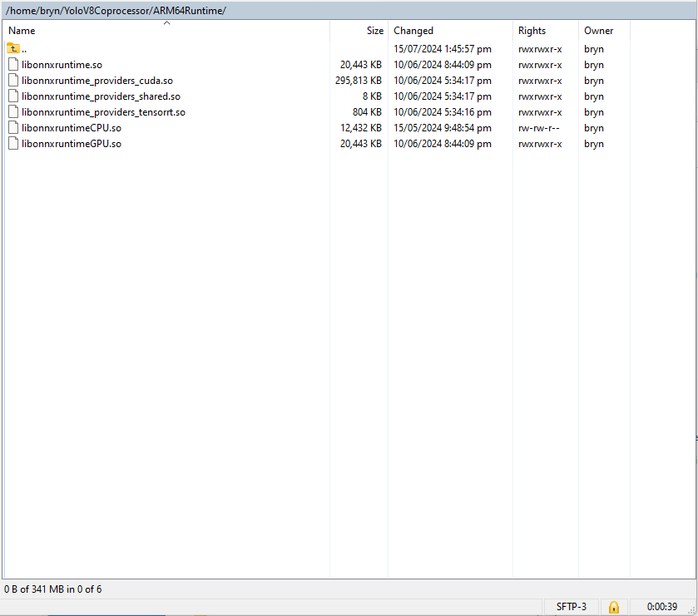Click the session timer showing 0:00:39
Image resolution: width=698 pixels, height=616 pixels.
(662, 607)
